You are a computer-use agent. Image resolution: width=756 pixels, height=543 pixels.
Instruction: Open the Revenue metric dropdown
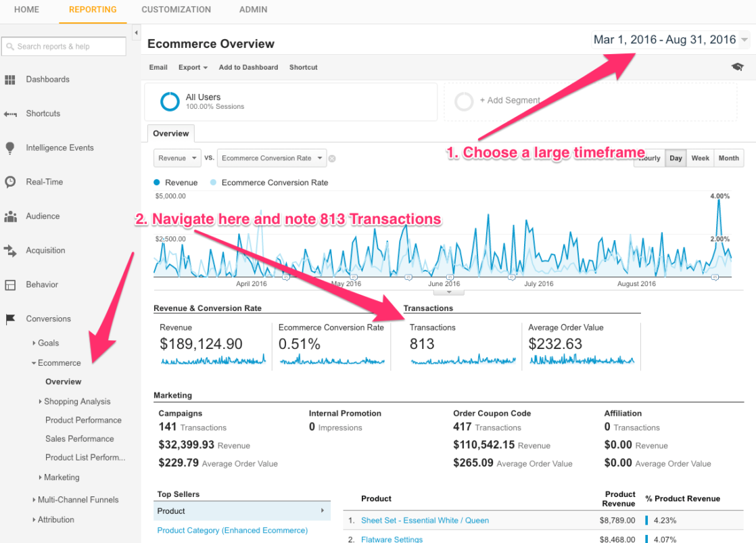(176, 158)
